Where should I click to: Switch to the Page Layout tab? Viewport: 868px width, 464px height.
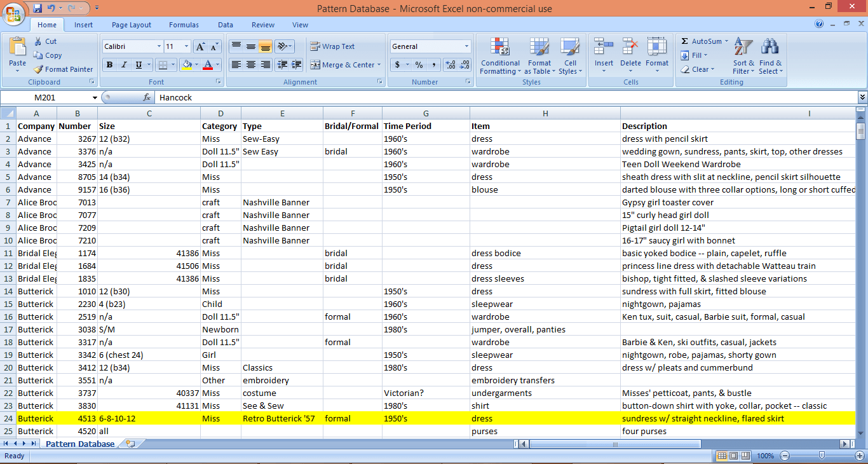pos(132,25)
